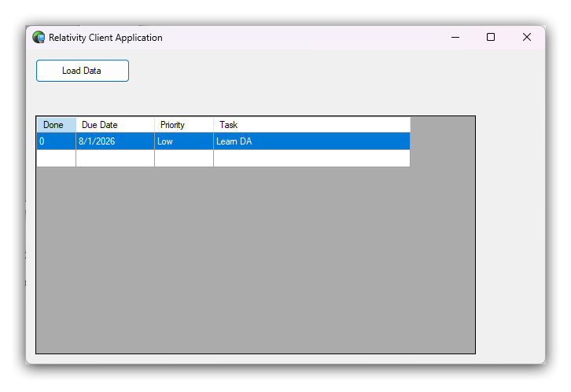
Task: Sort by the Due Date column header
Action: [115, 125]
